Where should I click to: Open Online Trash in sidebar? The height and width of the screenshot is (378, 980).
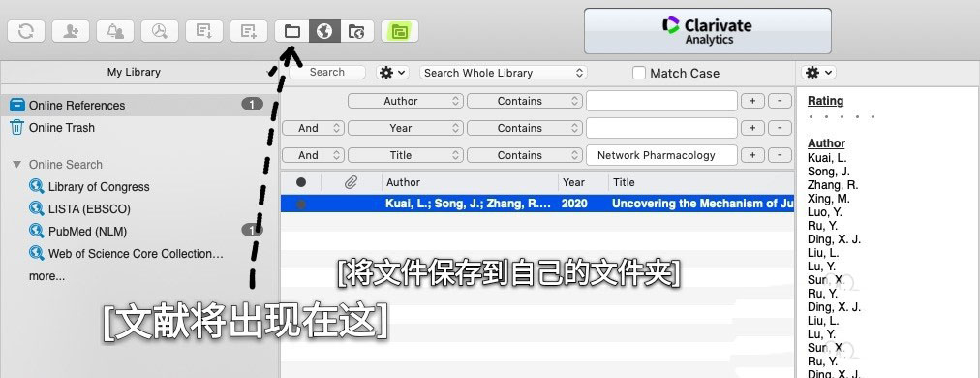click(62, 128)
